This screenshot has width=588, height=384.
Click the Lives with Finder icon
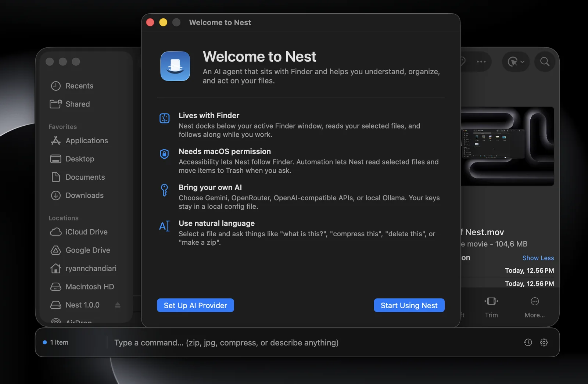(x=164, y=118)
